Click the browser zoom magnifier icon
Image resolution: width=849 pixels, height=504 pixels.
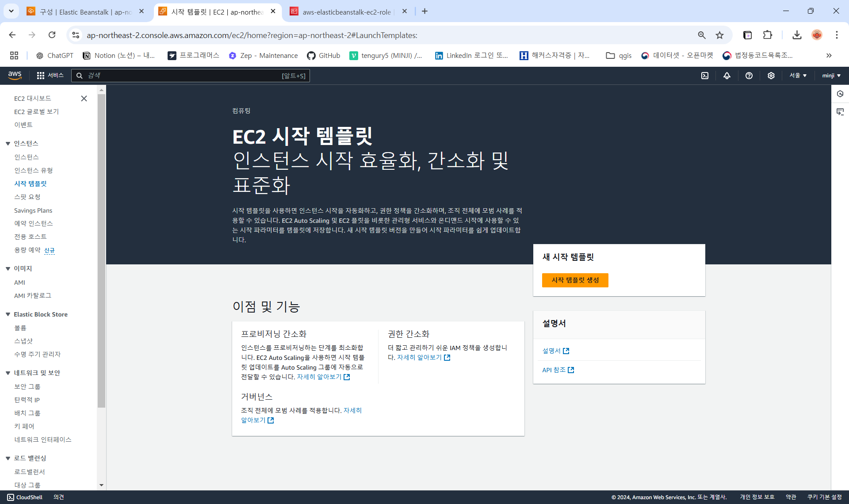click(x=702, y=35)
